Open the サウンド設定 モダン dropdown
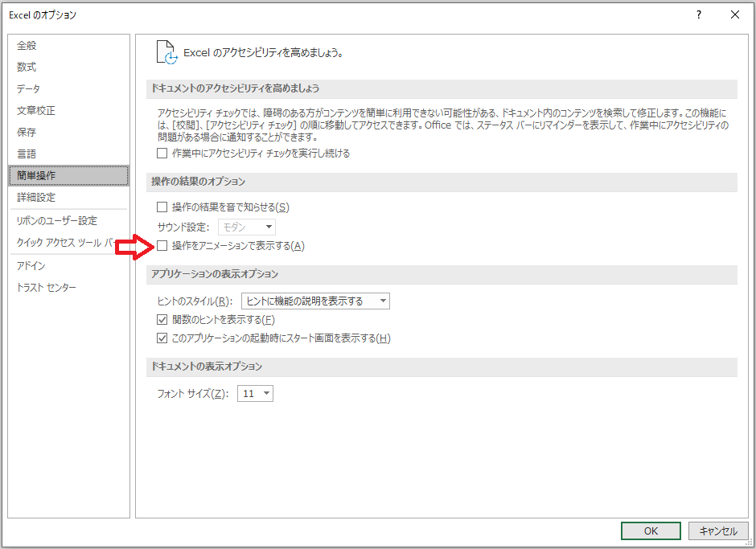The image size is (756, 549). point(247,227)
